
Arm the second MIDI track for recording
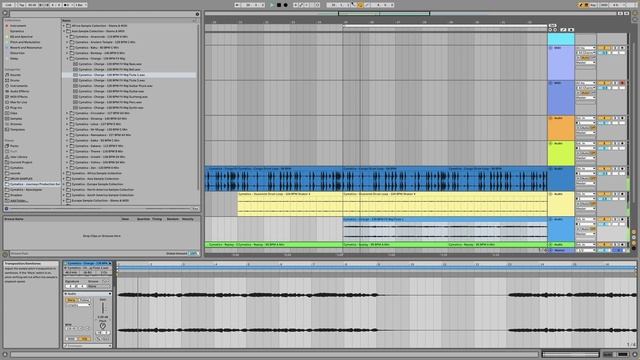(622, 83)
